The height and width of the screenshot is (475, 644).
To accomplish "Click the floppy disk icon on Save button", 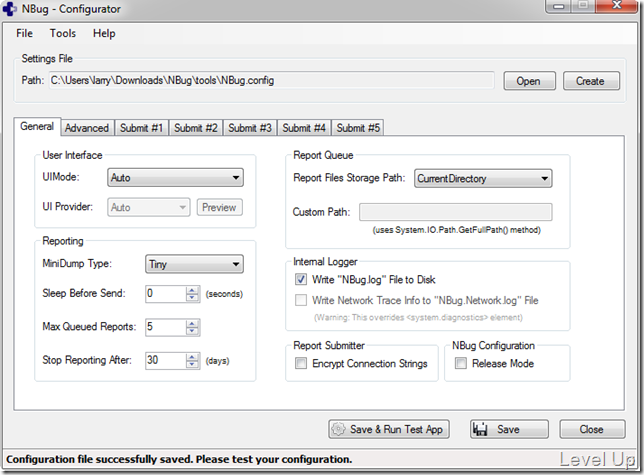I will click(480, 429).
